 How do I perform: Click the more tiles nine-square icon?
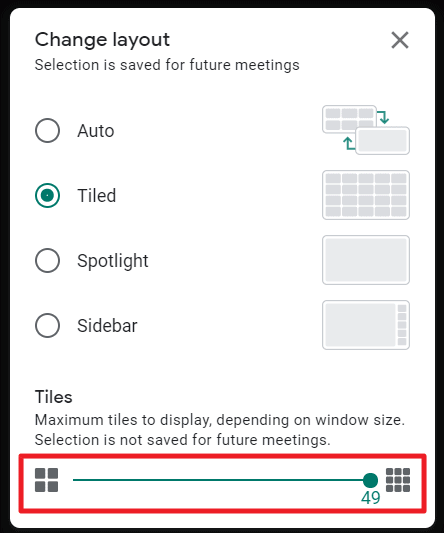pyautogui.click(x=398, y=480)
